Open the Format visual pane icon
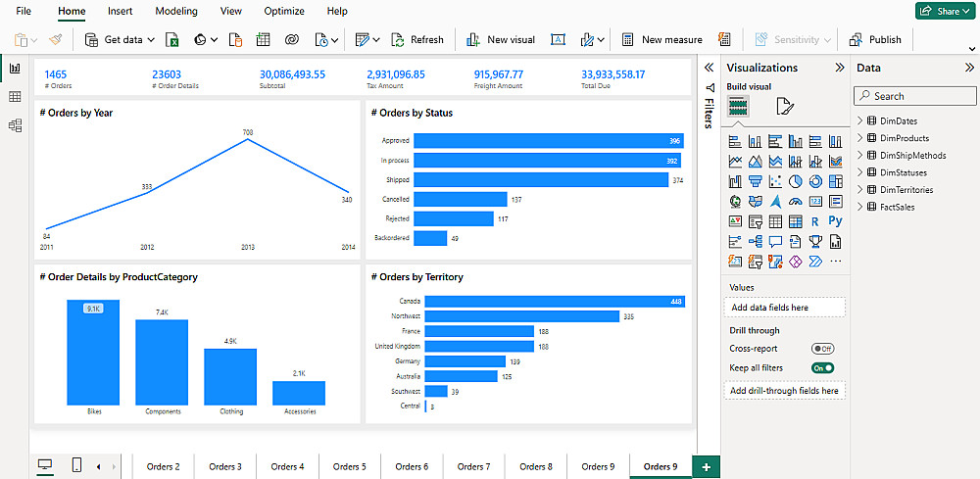 point(785,107)
